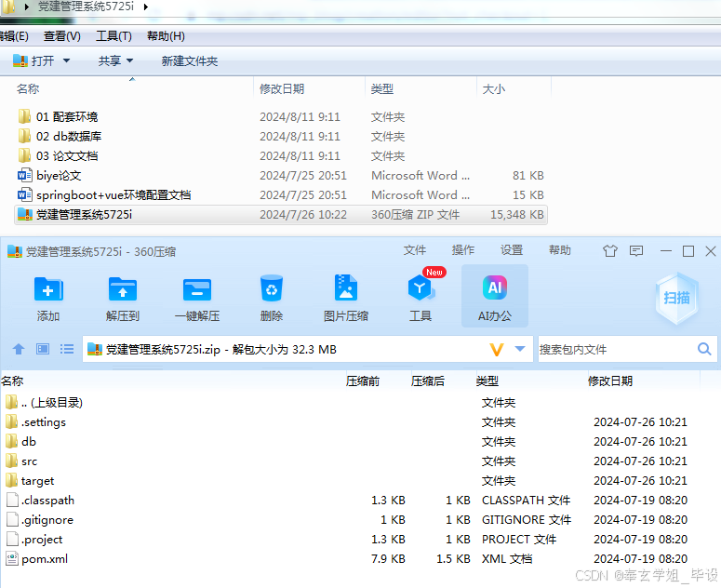
Task: Select the target folder row
Action: click(x=350, y=480)
